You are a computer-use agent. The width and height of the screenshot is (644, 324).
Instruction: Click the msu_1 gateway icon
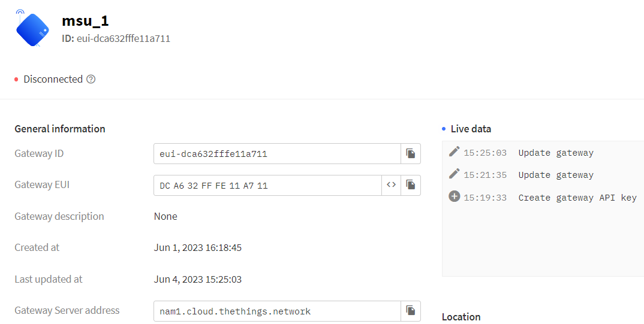32,29
